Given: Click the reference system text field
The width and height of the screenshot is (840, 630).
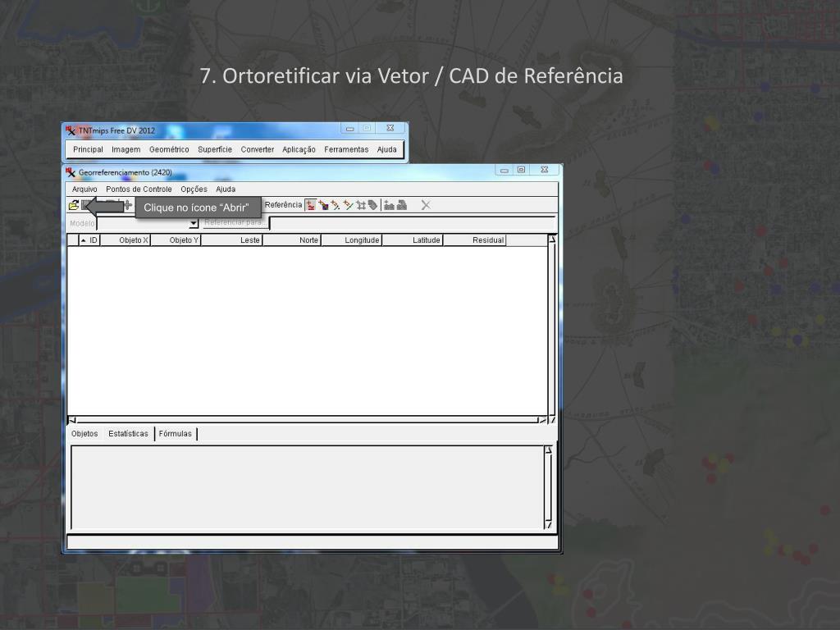Looking at the screenshot, I should coord(412,223).
